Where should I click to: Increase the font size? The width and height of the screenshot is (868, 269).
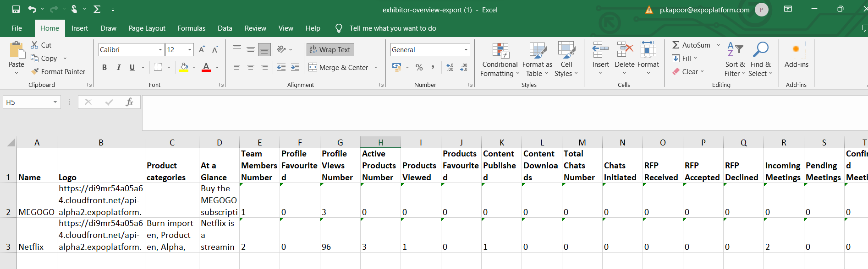click(x=202, y=49)
